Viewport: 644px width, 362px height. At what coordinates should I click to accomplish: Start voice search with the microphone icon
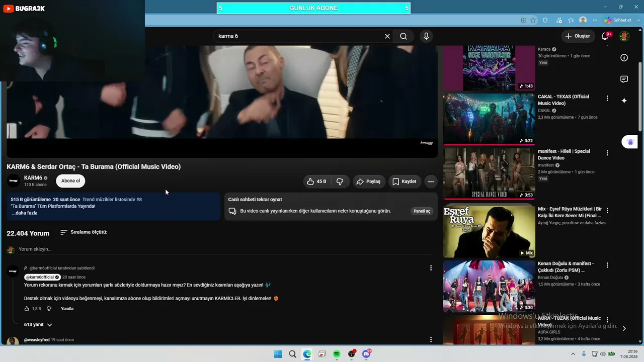(x=426, y=36)
